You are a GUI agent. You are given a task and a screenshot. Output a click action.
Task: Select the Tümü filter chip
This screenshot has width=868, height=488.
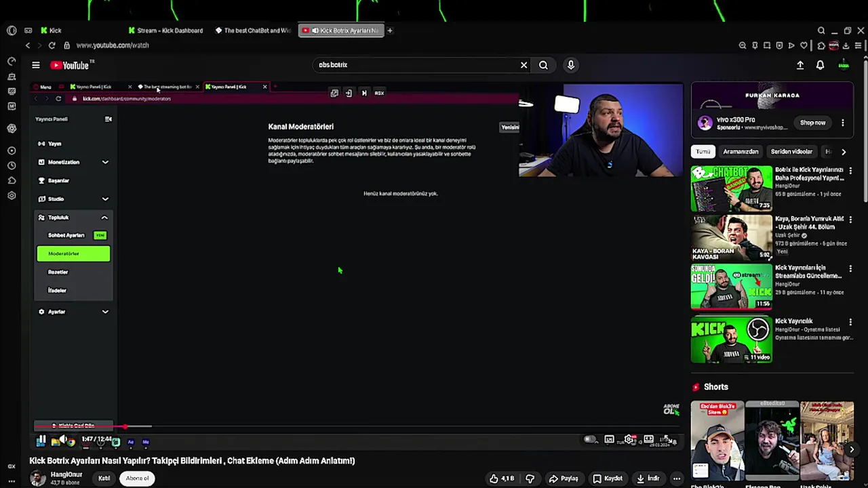point(703,152)
